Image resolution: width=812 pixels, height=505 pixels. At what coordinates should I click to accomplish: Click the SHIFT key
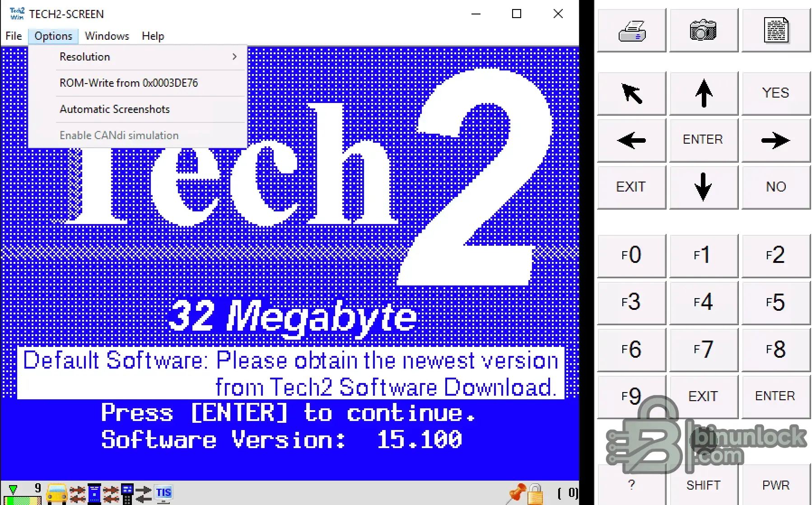(704, 485)
